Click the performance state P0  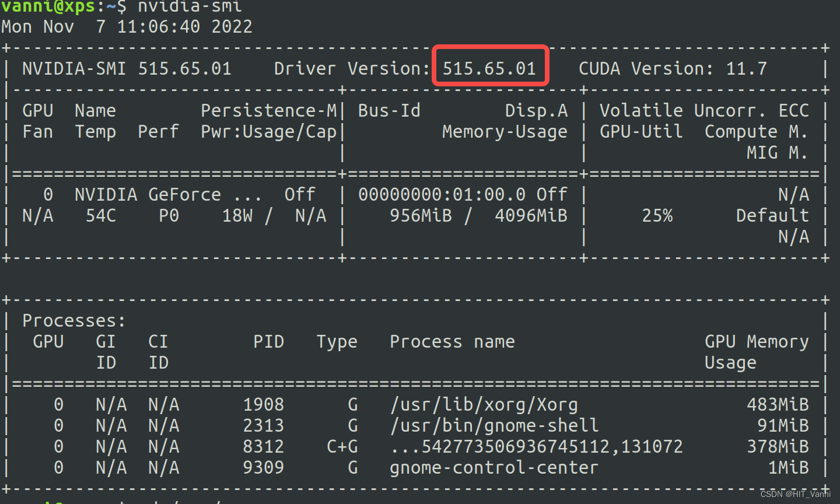(x=169, y=216)
